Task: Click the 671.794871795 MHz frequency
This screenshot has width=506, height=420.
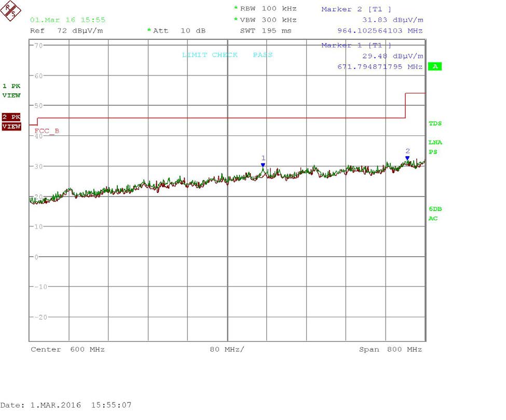Action: click(x=380, y=66)
